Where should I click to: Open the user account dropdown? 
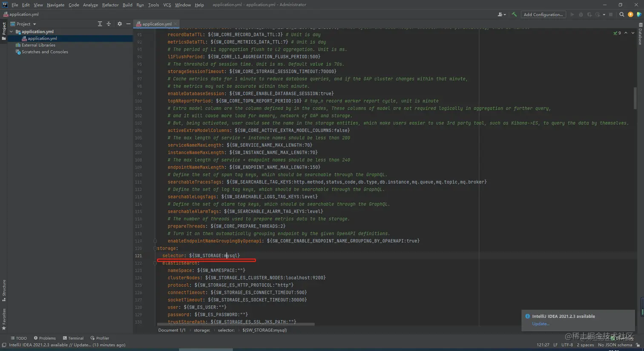[x=502, y=14]
